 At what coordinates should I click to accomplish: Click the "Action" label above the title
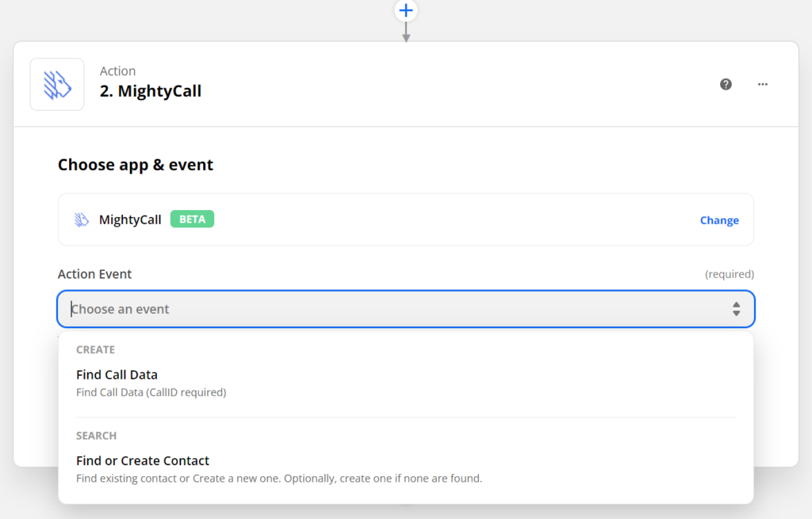point(117,71)
